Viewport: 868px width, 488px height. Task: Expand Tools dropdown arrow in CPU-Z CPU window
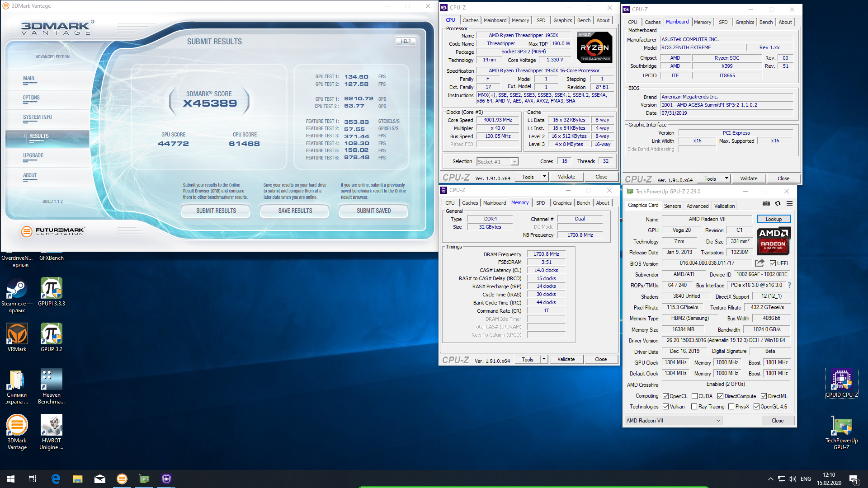544,177
